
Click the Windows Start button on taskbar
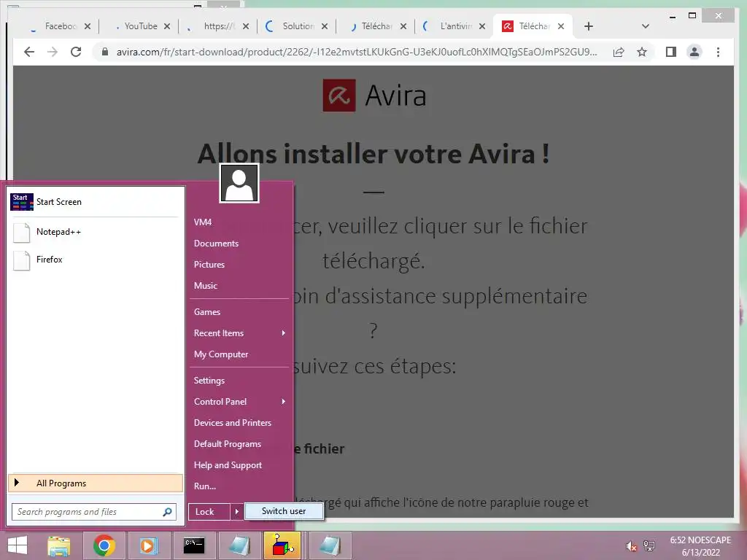(x=18, y=545)
